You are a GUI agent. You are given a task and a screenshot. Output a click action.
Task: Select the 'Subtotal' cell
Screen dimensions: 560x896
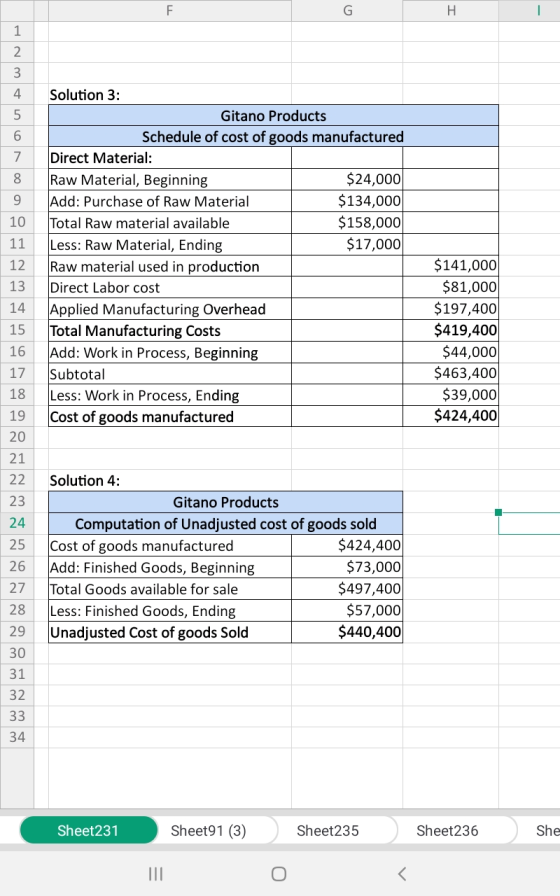[170, 374]
